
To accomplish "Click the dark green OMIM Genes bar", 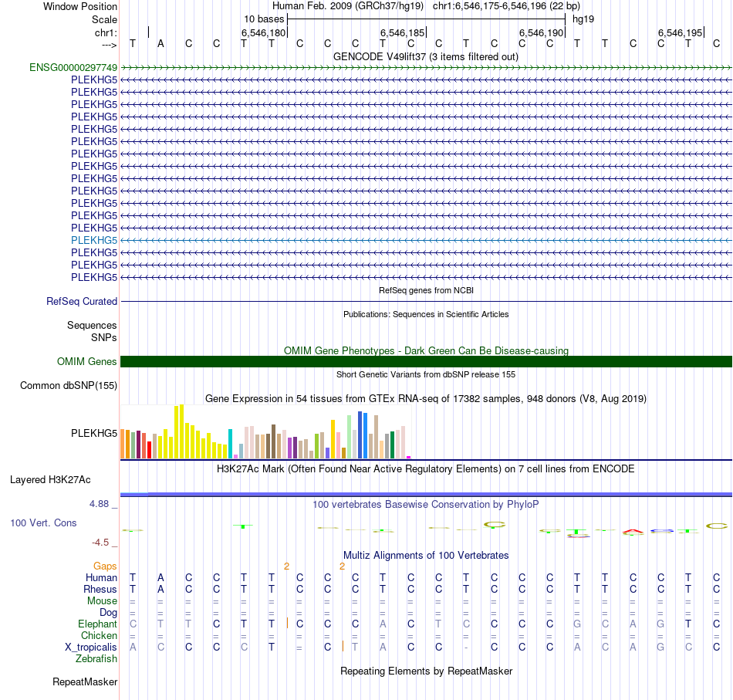I will pos(426,361).
